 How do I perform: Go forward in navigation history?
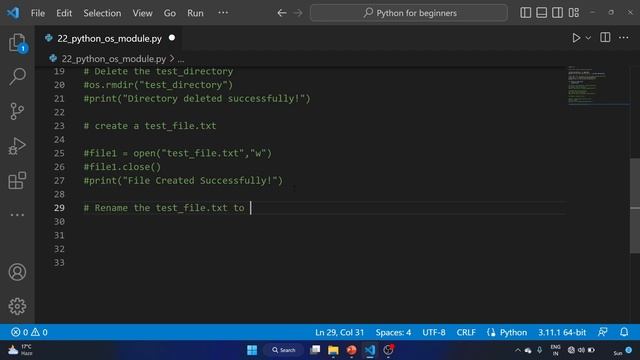click(298, 13)
